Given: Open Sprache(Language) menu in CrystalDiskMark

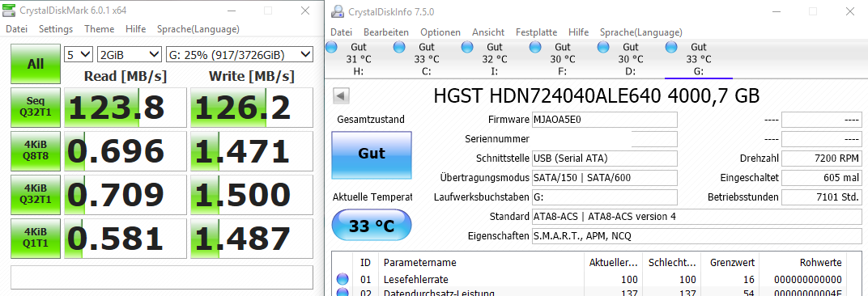Looking at the screenshot, I should [x=198, y=29].
